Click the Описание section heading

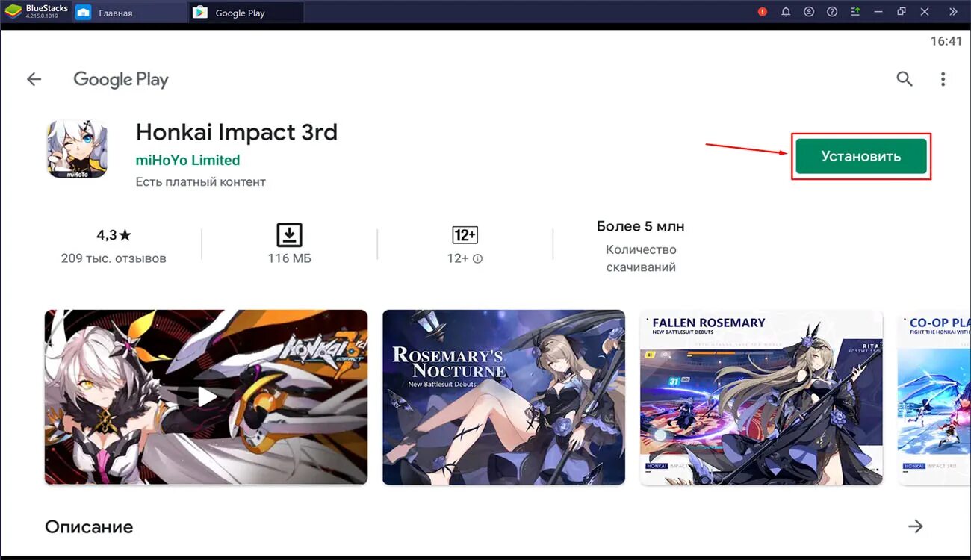coord(89,527)
